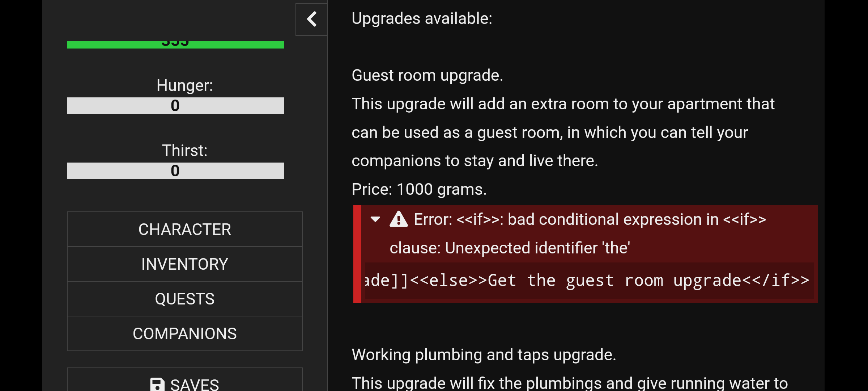
Task: Open the CHARACTER menu
Action: click(x=184, y=230)
